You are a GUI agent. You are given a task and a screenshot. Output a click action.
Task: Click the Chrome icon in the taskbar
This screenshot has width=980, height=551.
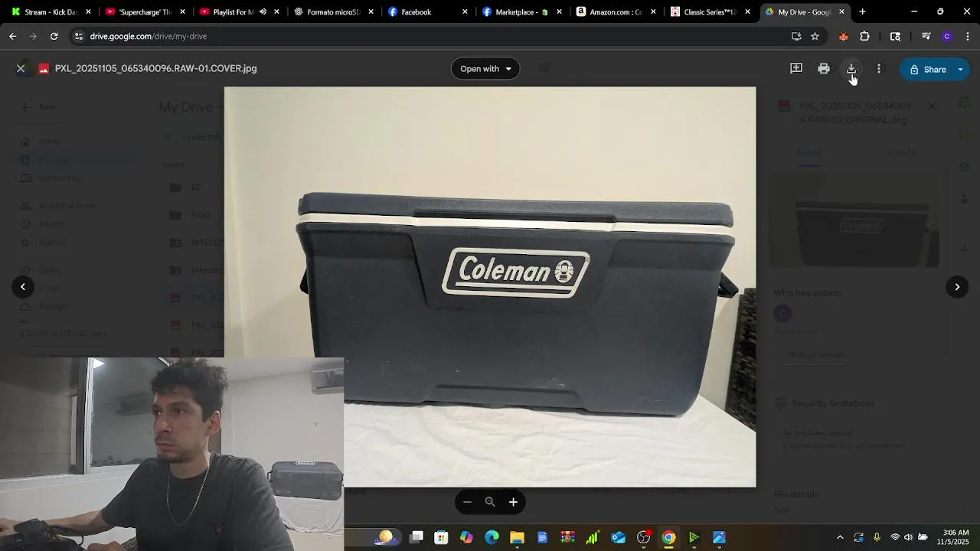coord(668,537)
